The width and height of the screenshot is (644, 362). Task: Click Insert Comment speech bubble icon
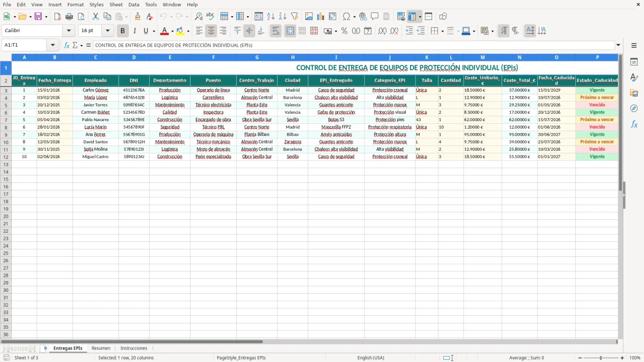375,17
